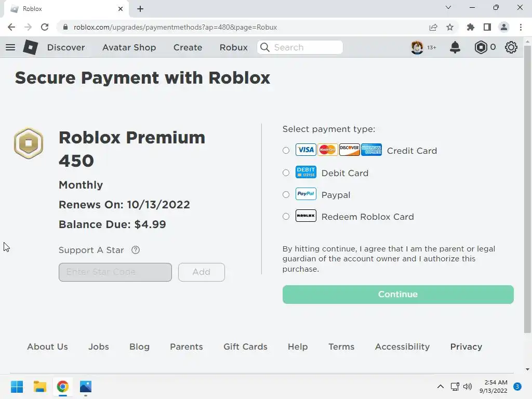Click the Support A Star help icon

click(136, 250)
